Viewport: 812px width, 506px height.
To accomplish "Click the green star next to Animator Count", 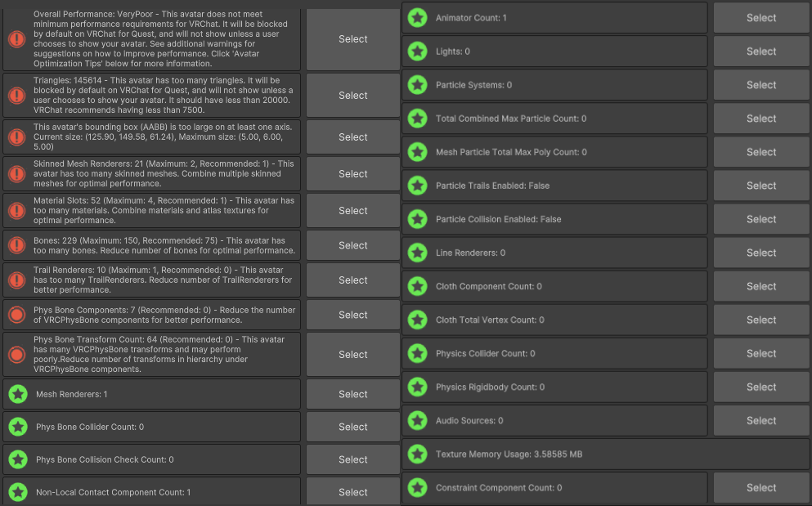I will pyautogui.click(x=418, y=17).
